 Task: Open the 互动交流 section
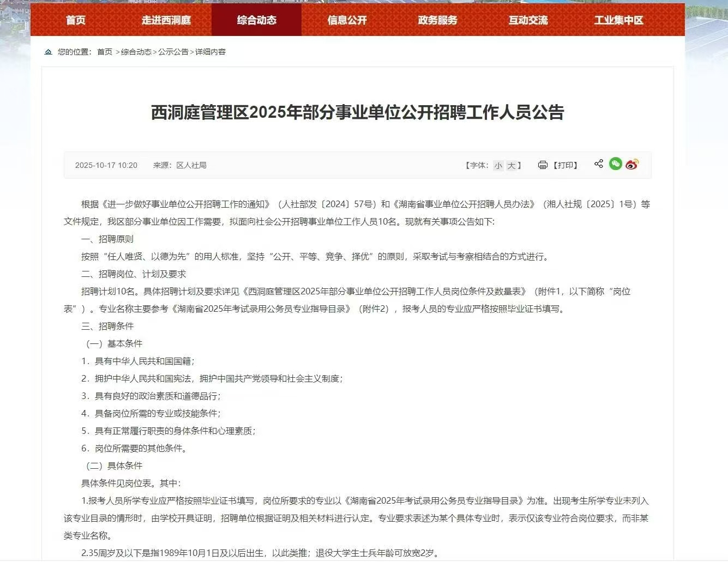pyautogui.click(x=527, y=20)
